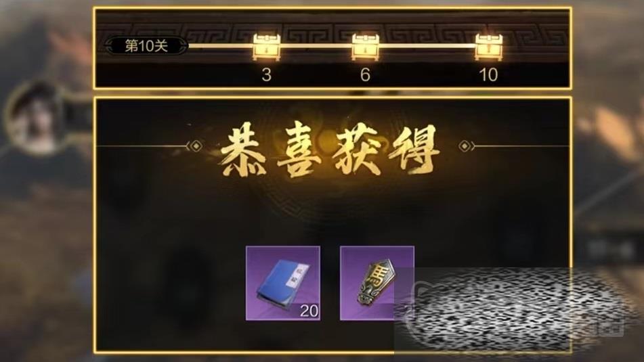Claim the treasure chest at milestone 10
Image resolution: width=644 pixels, height=362 pixels.
pos(489,47)
